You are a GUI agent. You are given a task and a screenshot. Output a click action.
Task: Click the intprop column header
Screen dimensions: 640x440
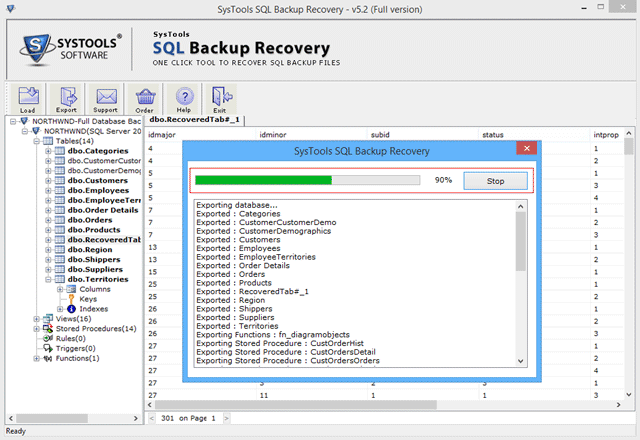pos(607,135)
